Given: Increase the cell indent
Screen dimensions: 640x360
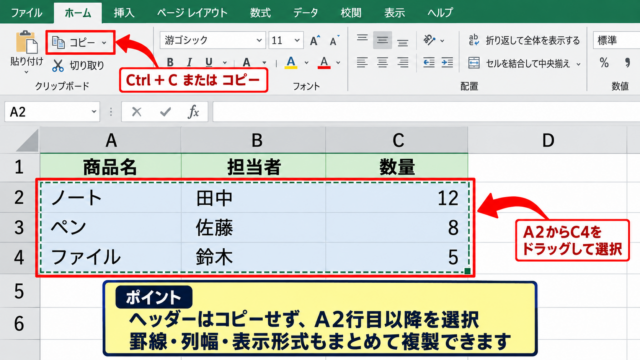Looking at the screenshot, I should tap(447, 62).
